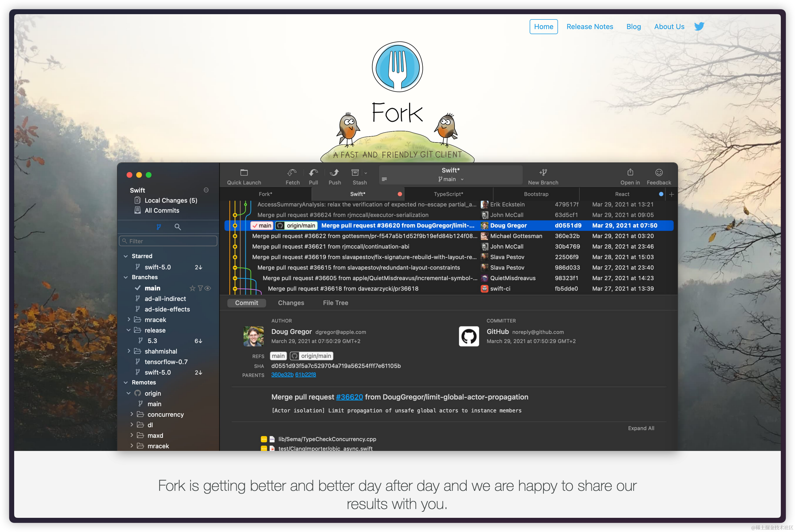Toggle the eye icon on main branch

208,288
